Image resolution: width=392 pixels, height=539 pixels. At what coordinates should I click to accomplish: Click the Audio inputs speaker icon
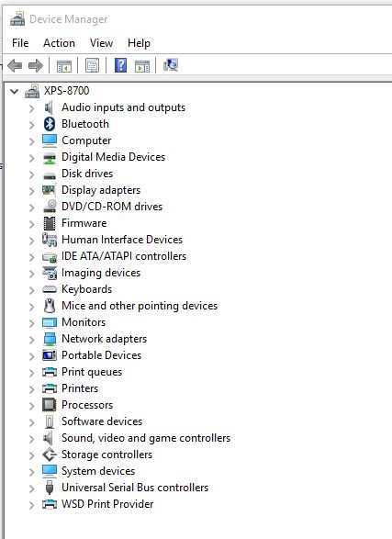(x=50, y=107)
